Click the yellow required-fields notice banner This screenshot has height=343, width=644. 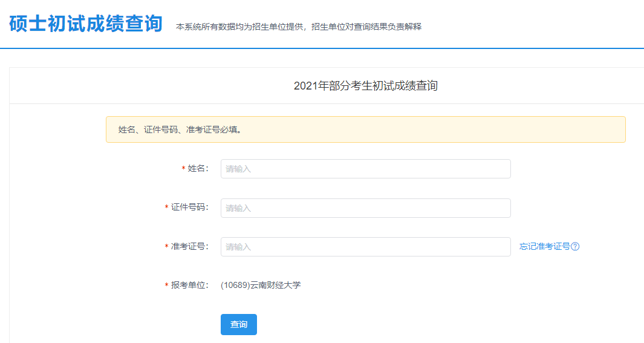coord(365,129)
